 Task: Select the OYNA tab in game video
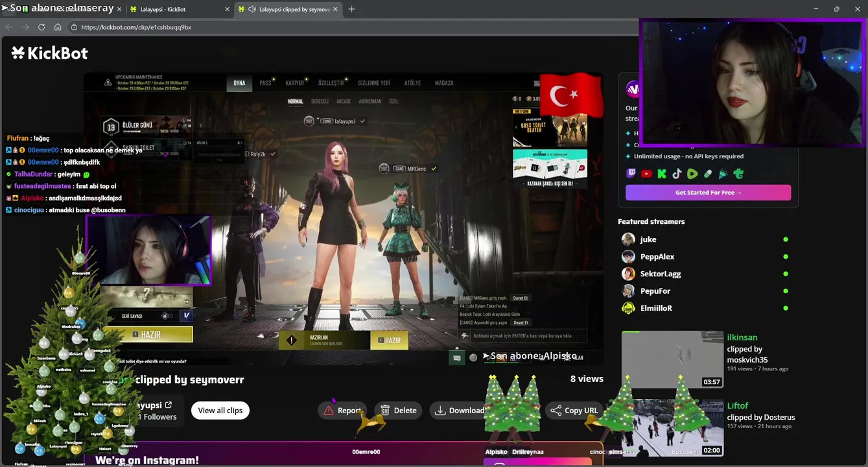(x=239, y=83)
